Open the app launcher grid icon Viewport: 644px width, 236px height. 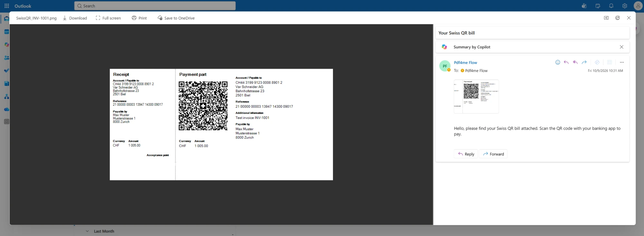[6, 6]
